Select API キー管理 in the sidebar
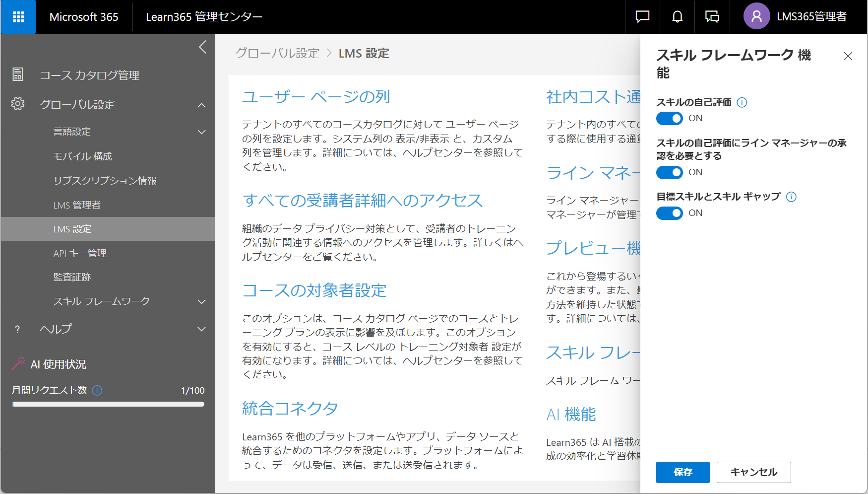868x494 pixels. click(79, 253)
